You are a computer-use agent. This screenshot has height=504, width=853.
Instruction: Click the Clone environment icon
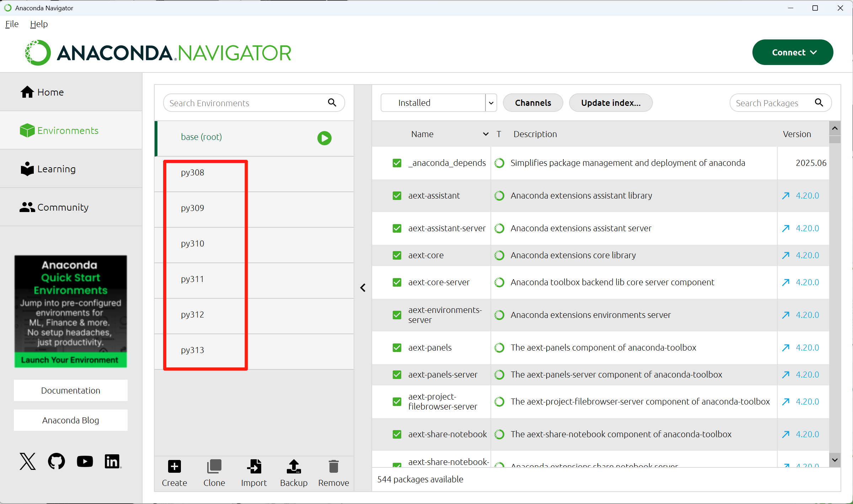pos(214,466)
